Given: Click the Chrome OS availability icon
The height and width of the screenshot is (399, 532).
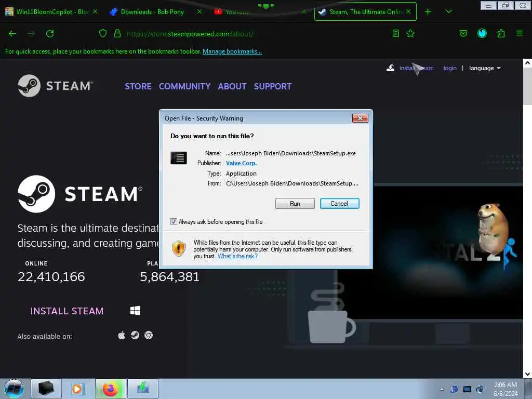Looking at the screenshot, I should [149, 336].
